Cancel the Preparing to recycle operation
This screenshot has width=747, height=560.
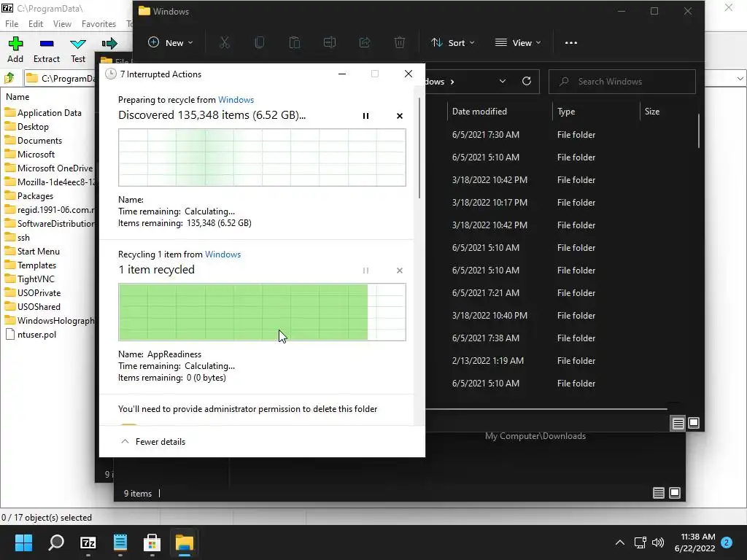coord(400,116)
